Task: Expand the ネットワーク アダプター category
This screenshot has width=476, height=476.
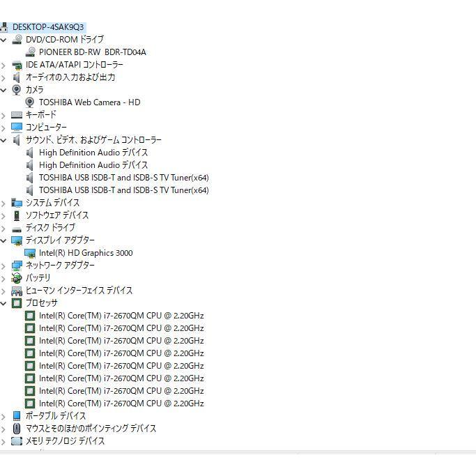Action: point(3,266)
